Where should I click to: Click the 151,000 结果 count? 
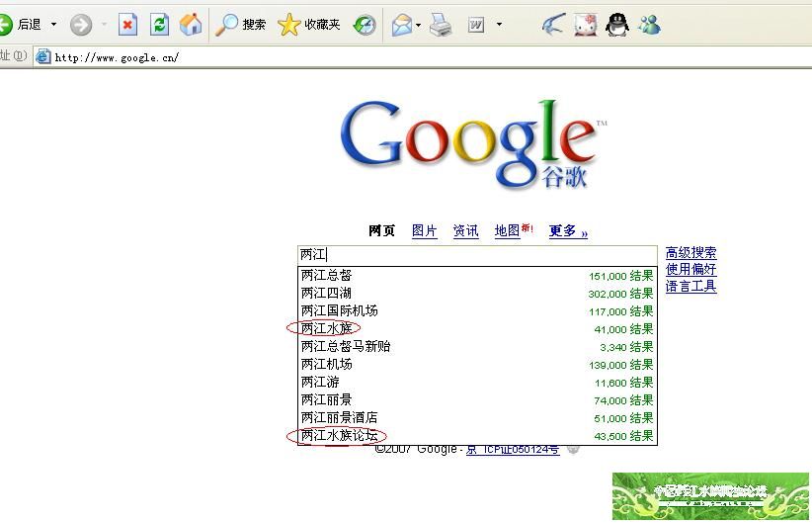pos(621,276)
